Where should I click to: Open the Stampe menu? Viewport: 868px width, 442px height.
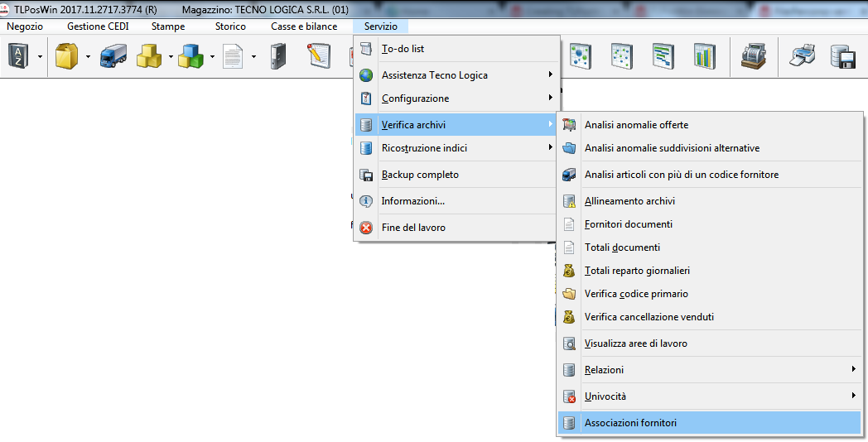point(168,26)
